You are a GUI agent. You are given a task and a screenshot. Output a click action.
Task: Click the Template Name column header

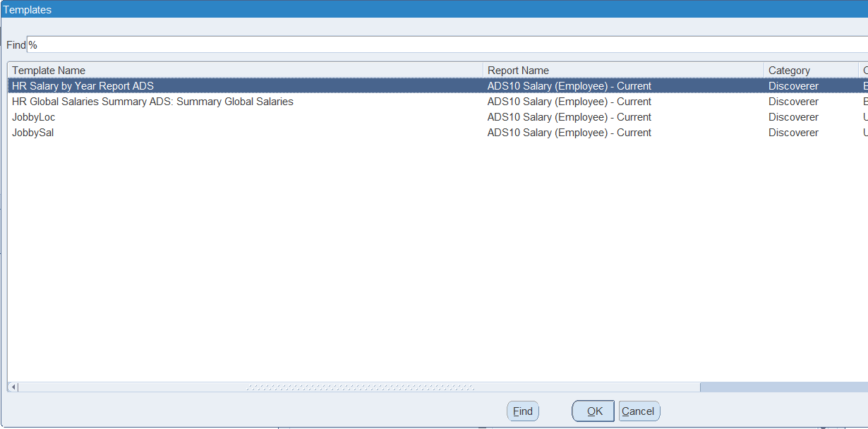tap(246, 71)
